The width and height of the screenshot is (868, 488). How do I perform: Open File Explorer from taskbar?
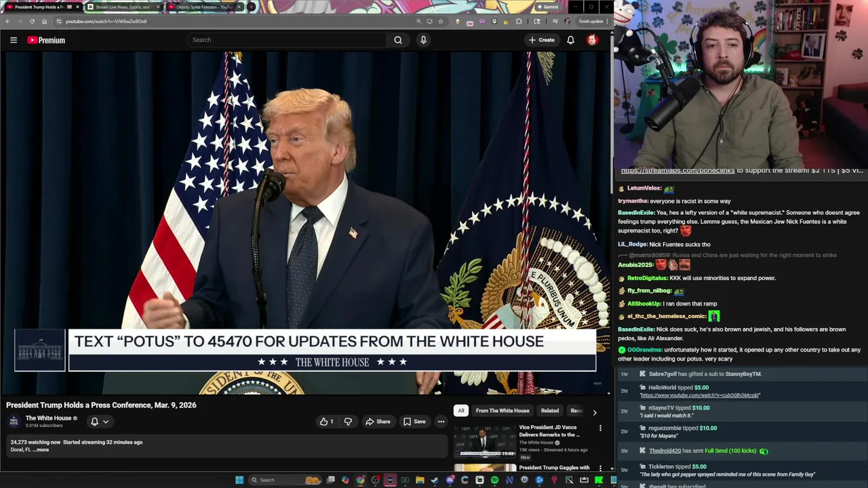tap(420, 480)
